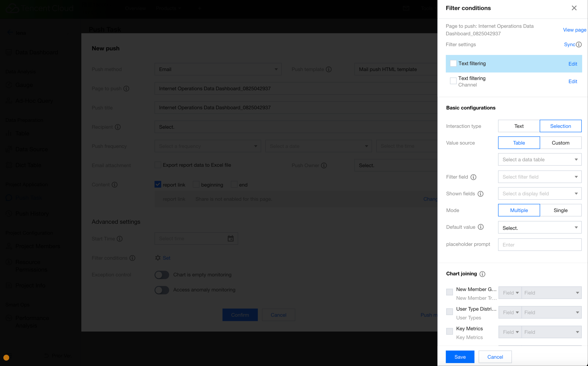Click the Shown fields info icon
Viewport: 588px width, 366px height.
coord(480,194)
